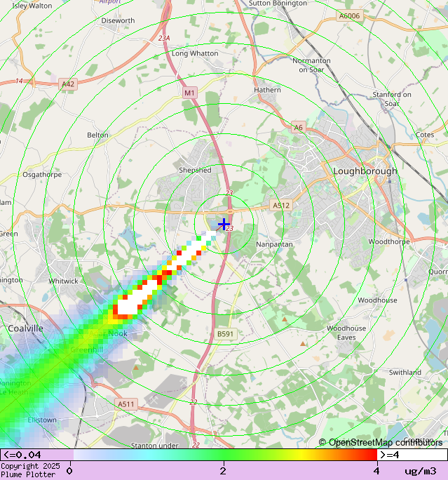Screen dimensions: 448x480
Task: Click the Copyright 2025 Plume Plotter text
Action: pyautogui.click(x=30, y=470)
